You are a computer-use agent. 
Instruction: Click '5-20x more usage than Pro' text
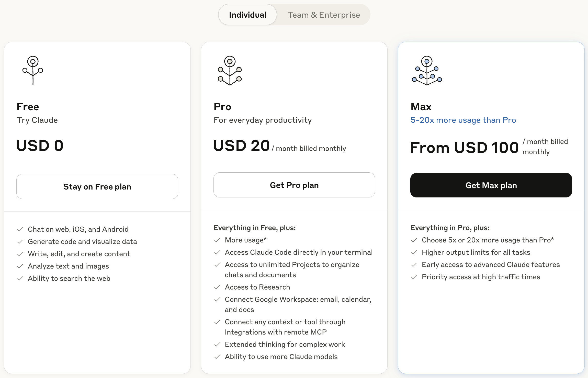(463, 120)
